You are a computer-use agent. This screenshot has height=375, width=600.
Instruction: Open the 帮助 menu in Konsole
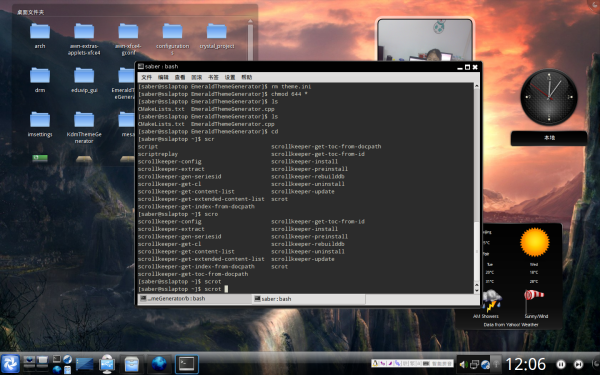click(x=246, y=77)
